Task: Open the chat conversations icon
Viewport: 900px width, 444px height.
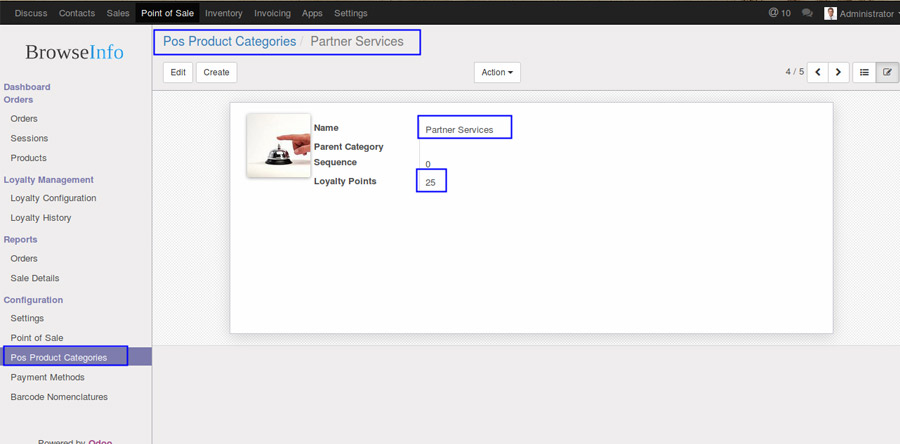Action: pos(807,13)
